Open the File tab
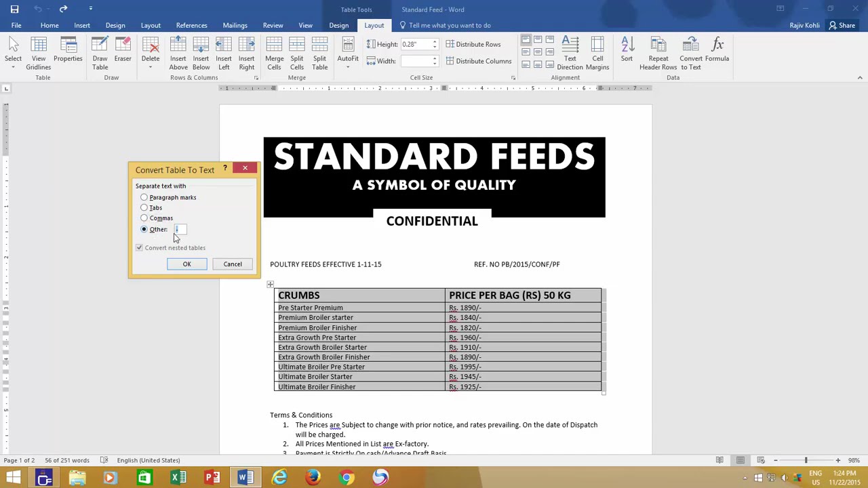This screenshot has width=868, height=488. (x=16, y=25)
